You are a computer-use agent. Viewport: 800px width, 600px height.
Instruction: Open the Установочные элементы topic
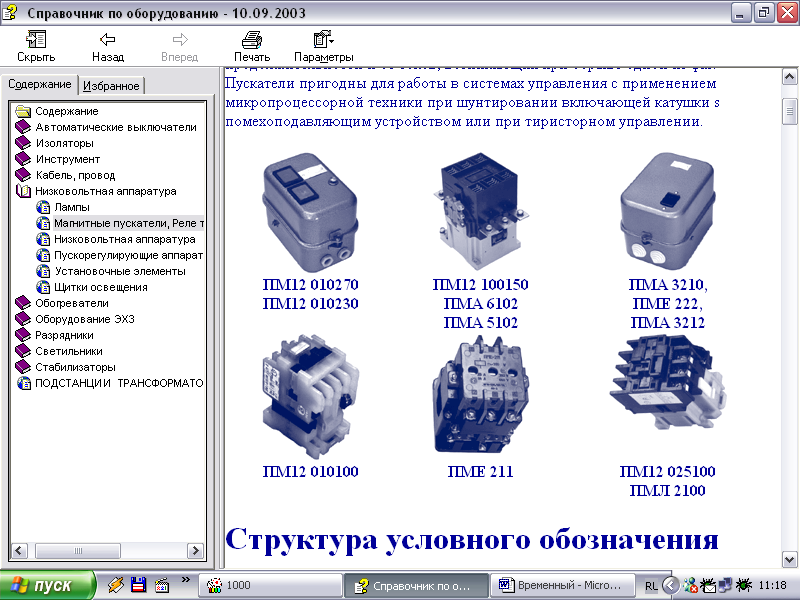[x=120, y=271]
